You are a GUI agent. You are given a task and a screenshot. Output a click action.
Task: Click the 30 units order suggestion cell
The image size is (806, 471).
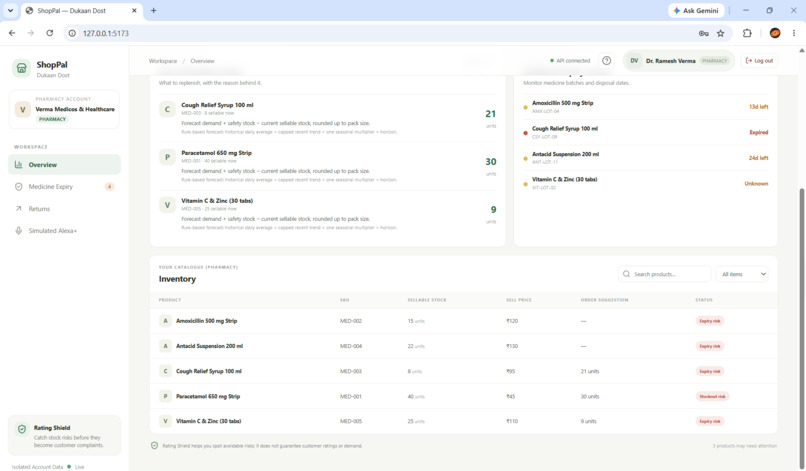590,396
